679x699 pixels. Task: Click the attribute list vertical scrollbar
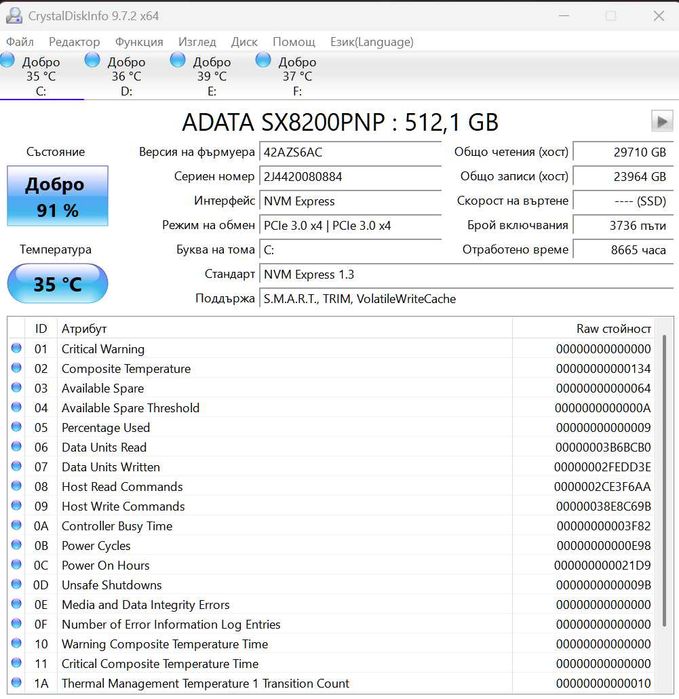[664, 481]
